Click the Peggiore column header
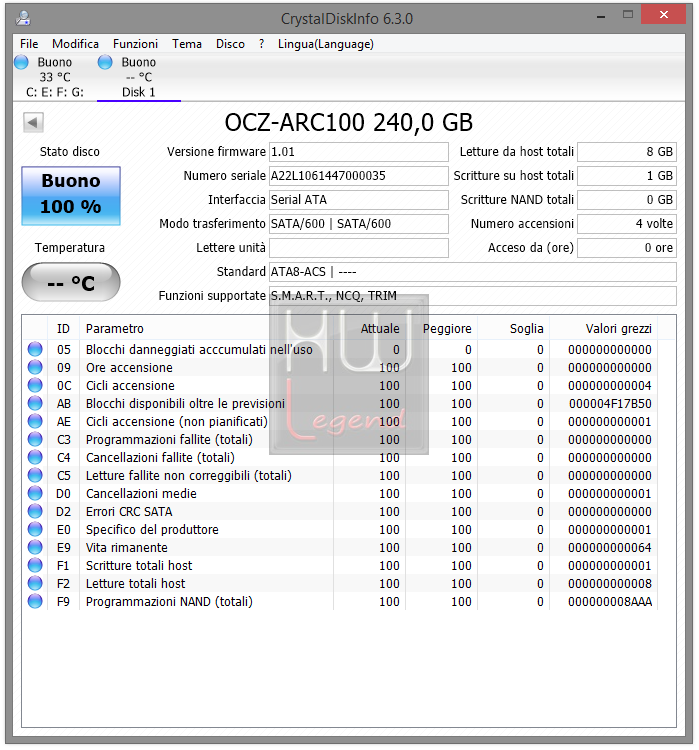The height and width of the screenshot is (750, 699). click(x=441, y=329)
